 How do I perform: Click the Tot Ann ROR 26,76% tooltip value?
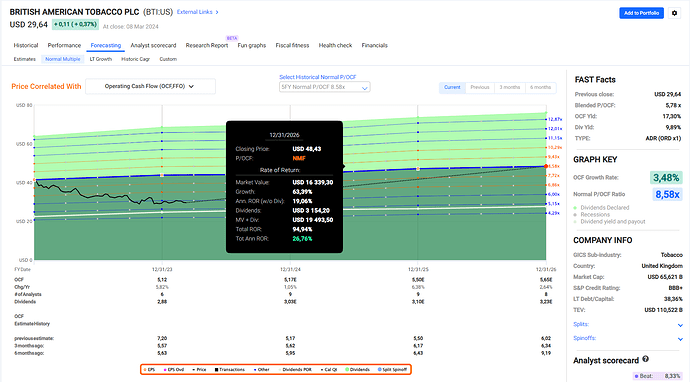[302, 239]
